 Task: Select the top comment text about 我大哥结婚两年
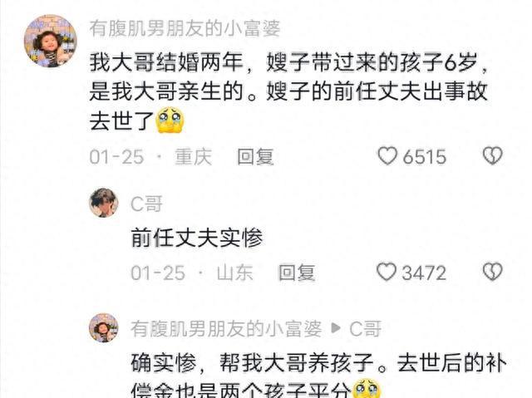pos(288,91)
